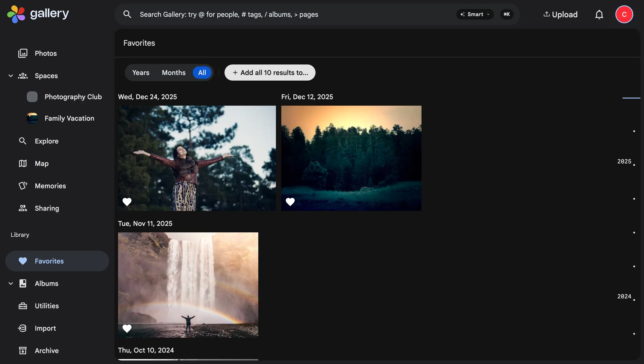The image size is (644, 364).
Task: Click the search magnifier icon
Action: (127, 14)
